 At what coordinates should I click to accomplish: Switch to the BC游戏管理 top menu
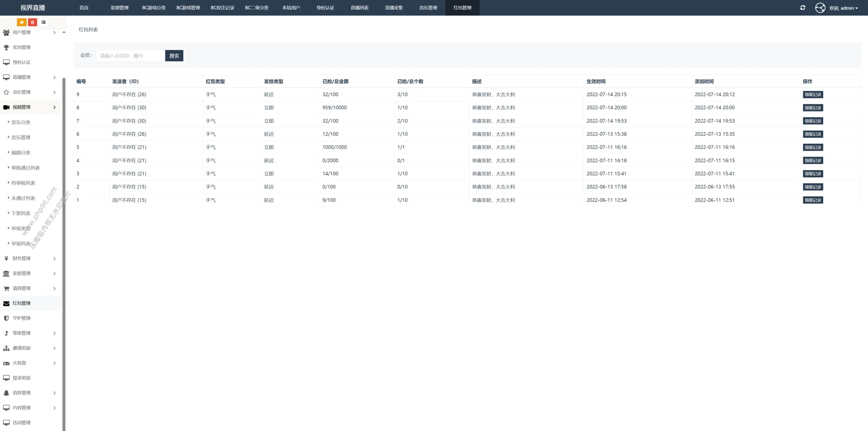tap(188, 8)
